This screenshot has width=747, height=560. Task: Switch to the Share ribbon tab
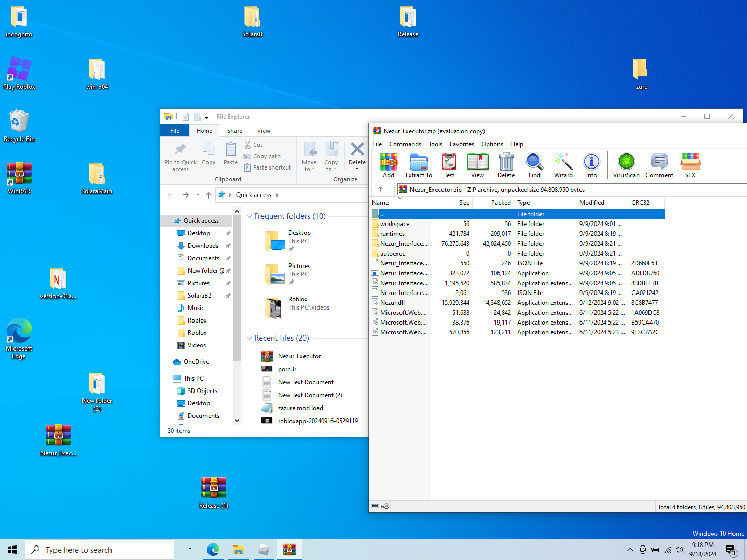(234, 131)
